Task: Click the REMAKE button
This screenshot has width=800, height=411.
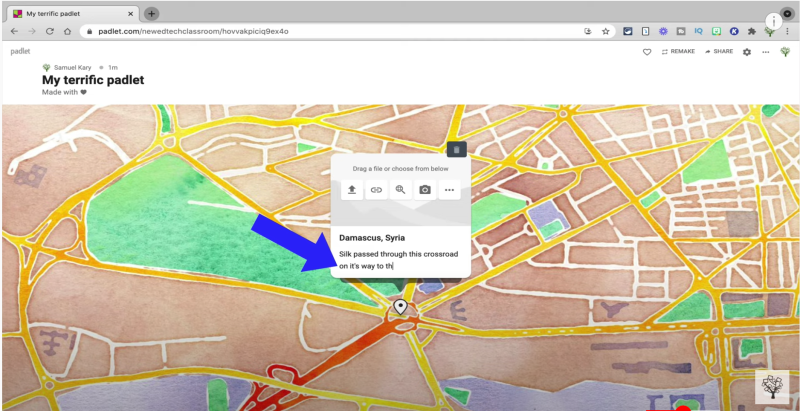Action: pyautogui.click(x=678, y=51)
